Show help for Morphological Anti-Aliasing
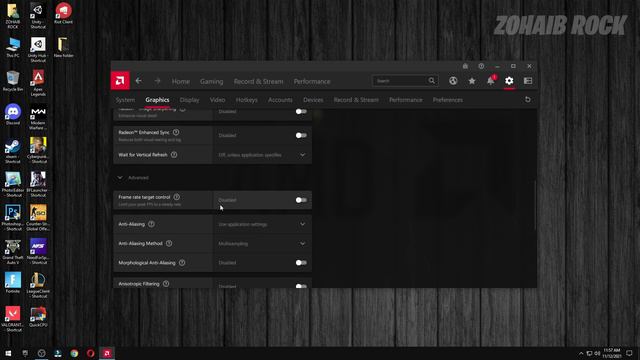 point(182,263)
